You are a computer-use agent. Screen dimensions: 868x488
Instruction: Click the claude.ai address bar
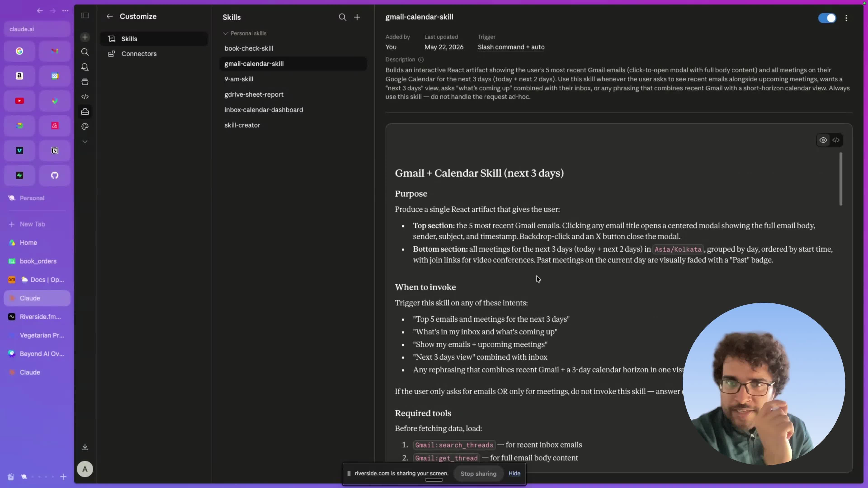coord(37,29)
